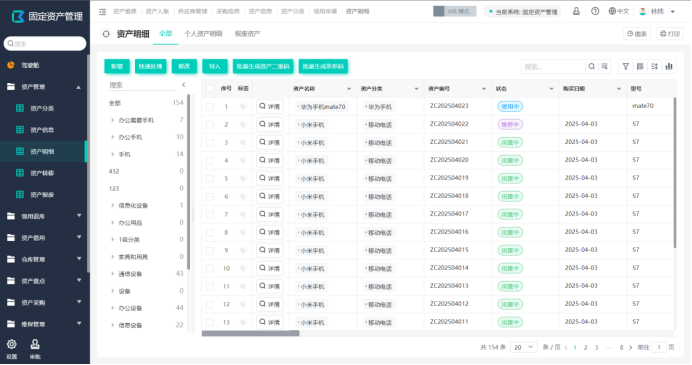Image resolution: width=692 pixels, height=365 pixels.
Task: Click the 修改 button
Action: click(184, 66)
